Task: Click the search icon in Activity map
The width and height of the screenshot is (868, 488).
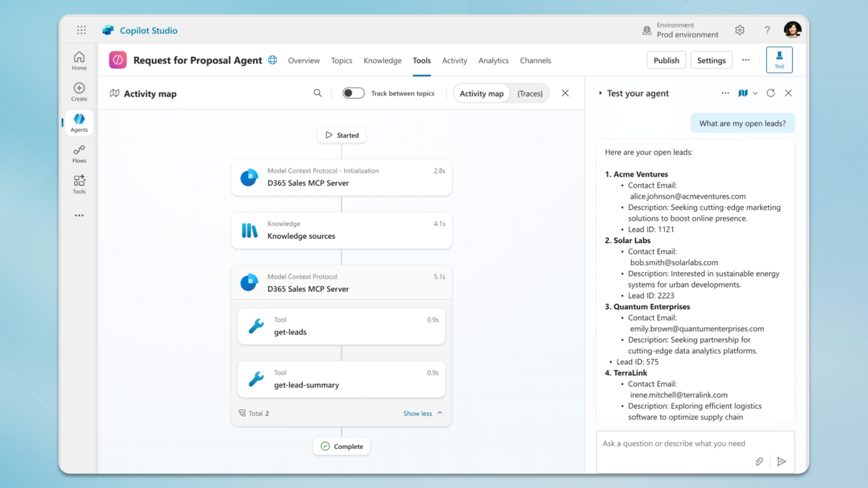Action: 318,93
